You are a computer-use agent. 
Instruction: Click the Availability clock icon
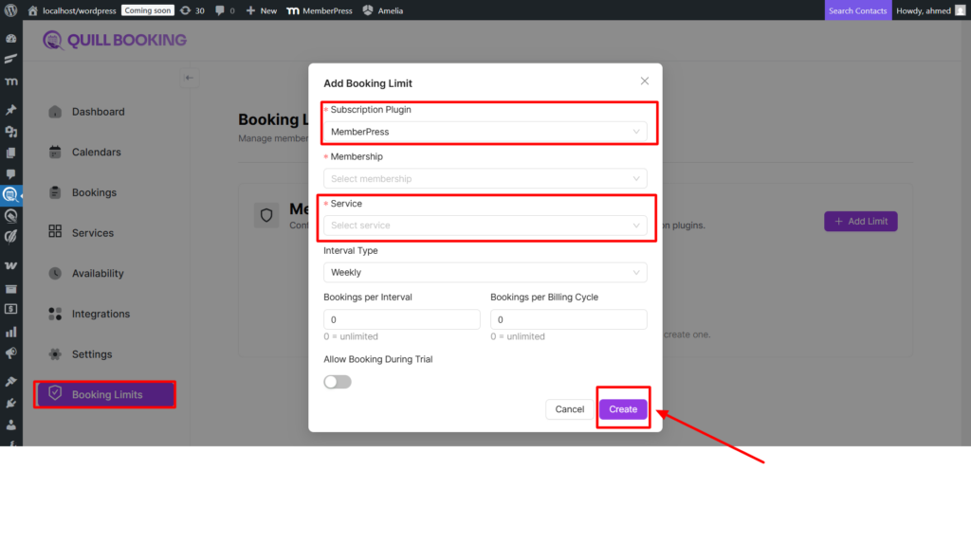pyautogui.click(x=55, y=274)
